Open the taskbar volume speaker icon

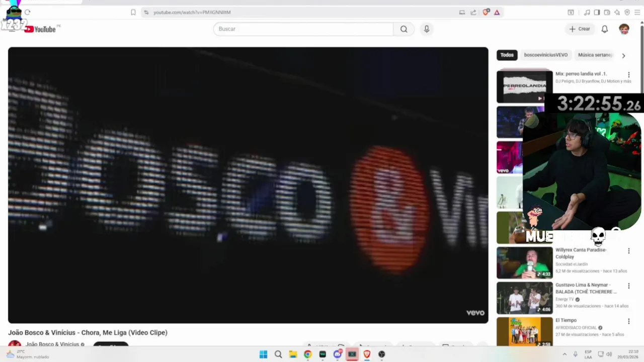click(609, 354)
